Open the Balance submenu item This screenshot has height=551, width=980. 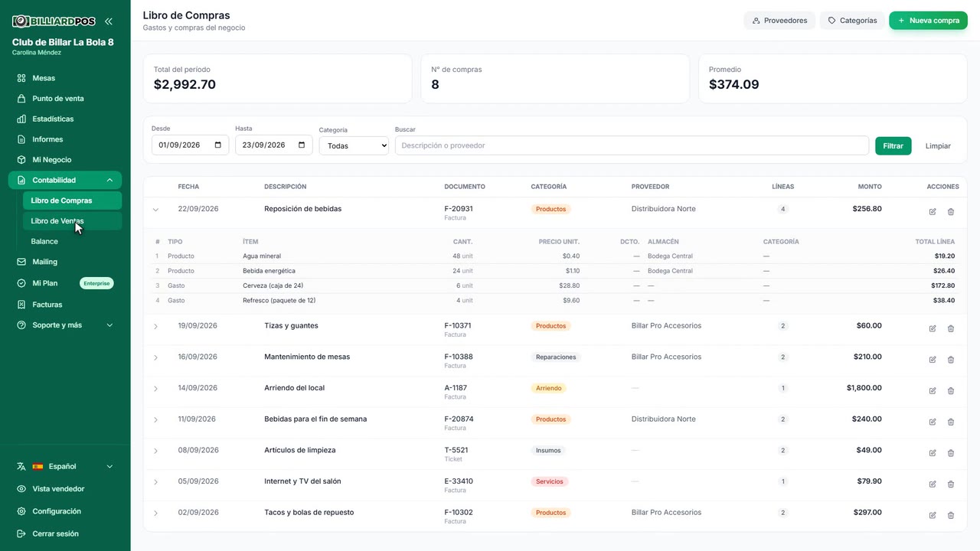pos(72,241)
